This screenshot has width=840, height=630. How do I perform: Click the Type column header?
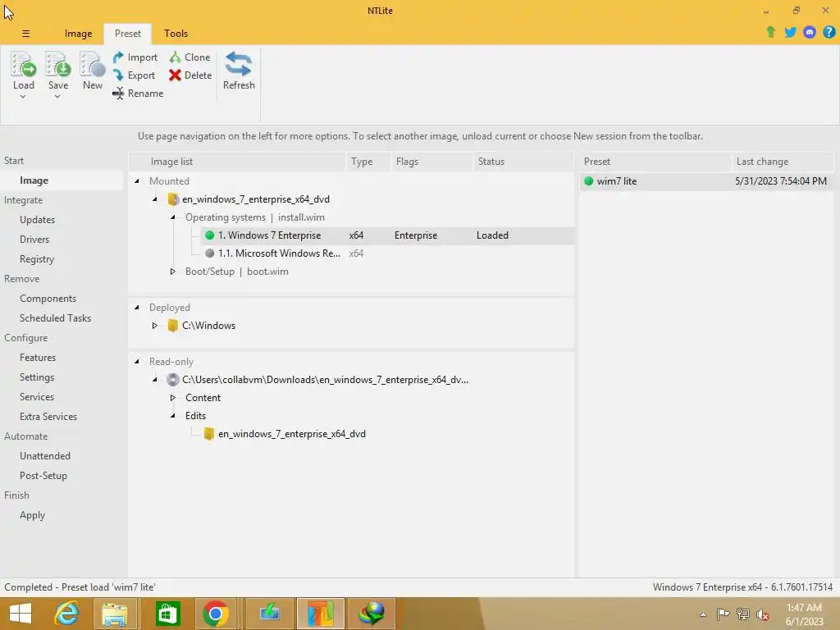[368, 162]
